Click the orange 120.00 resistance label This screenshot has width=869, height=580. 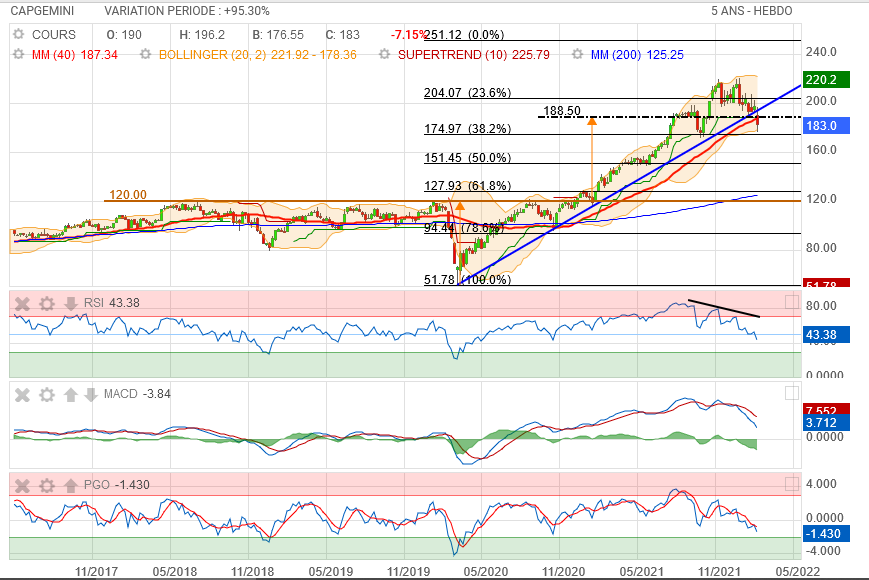click(128, 194)
